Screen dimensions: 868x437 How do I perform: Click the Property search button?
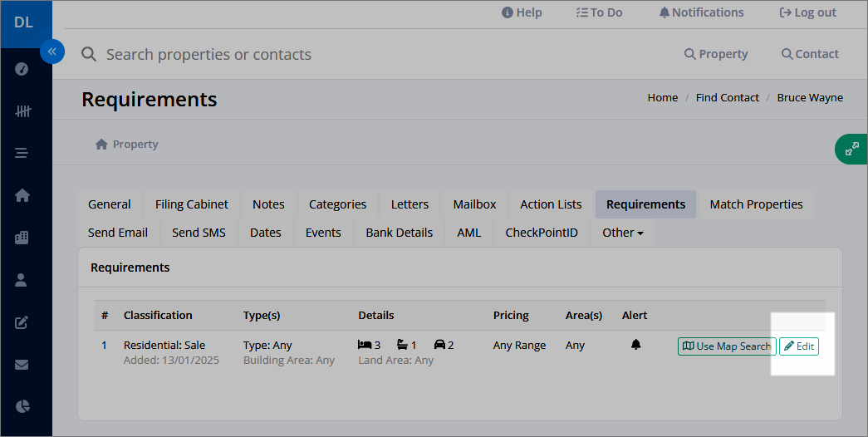point(716,54)
